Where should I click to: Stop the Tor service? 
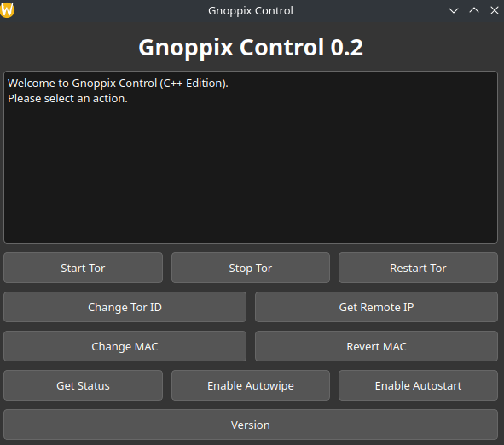point(251,268)
